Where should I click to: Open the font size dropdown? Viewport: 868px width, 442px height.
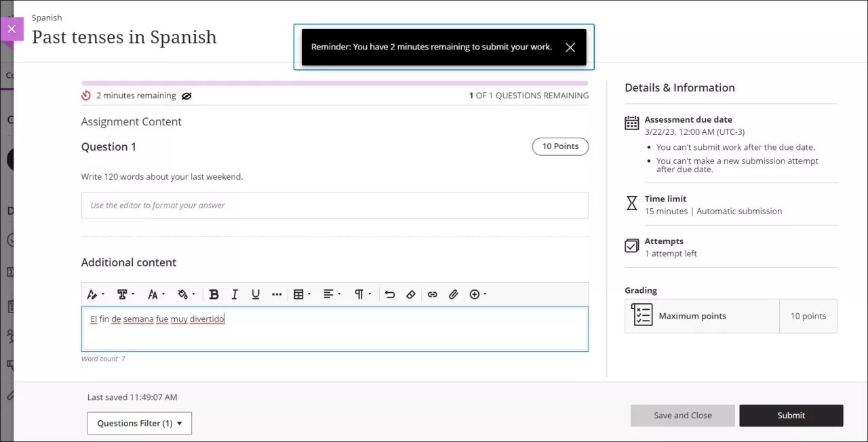tap(157, 294)
